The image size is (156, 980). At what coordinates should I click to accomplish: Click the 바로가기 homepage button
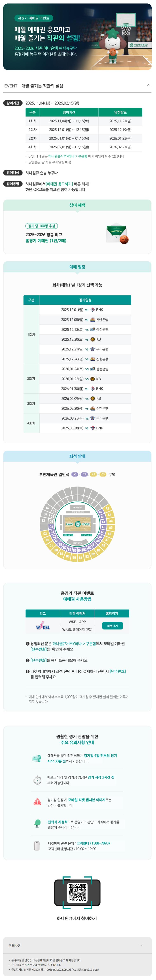click(113, 625)
